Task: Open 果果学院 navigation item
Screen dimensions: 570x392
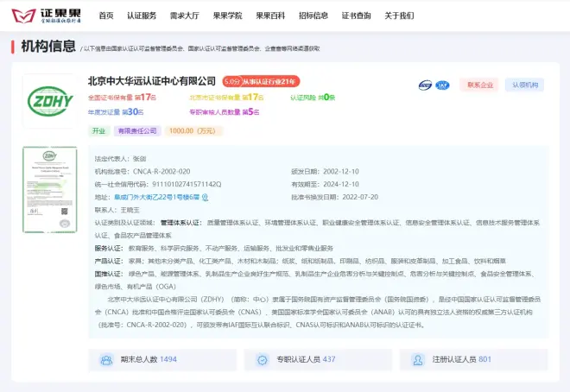Action: pos(227,16)
